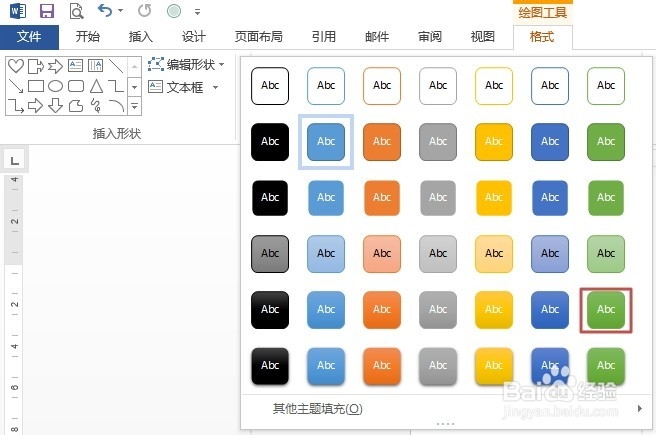Click the arrow beside 其他主题填充
Screen dimensions: 656x435
pos(640,408)
